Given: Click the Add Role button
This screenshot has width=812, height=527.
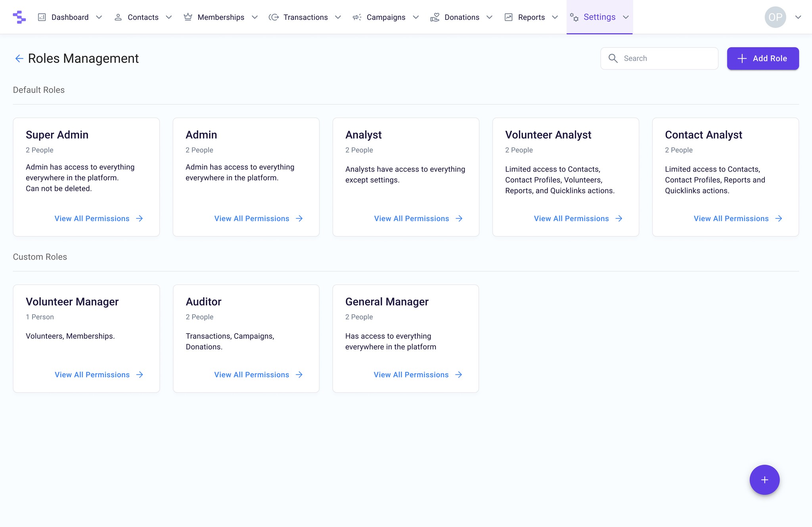Looking at the screenshot, I should [763, 59].
